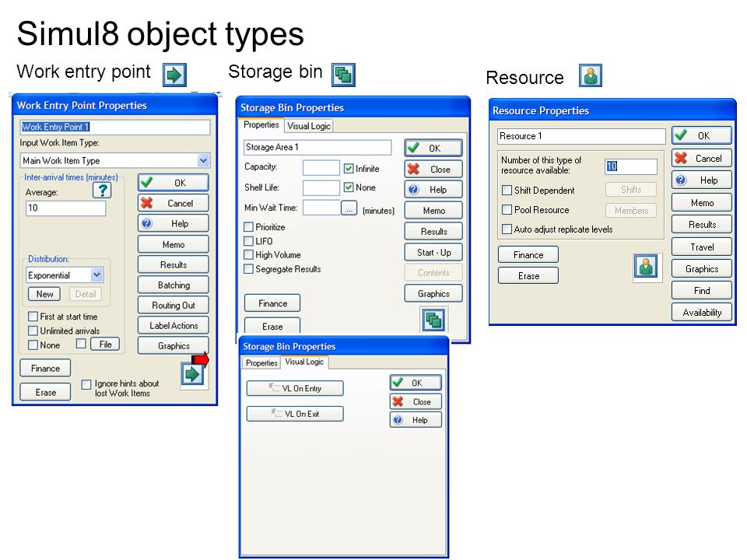Tick the None checkbox in the Work Entry Point dialog

click(33, 345)
